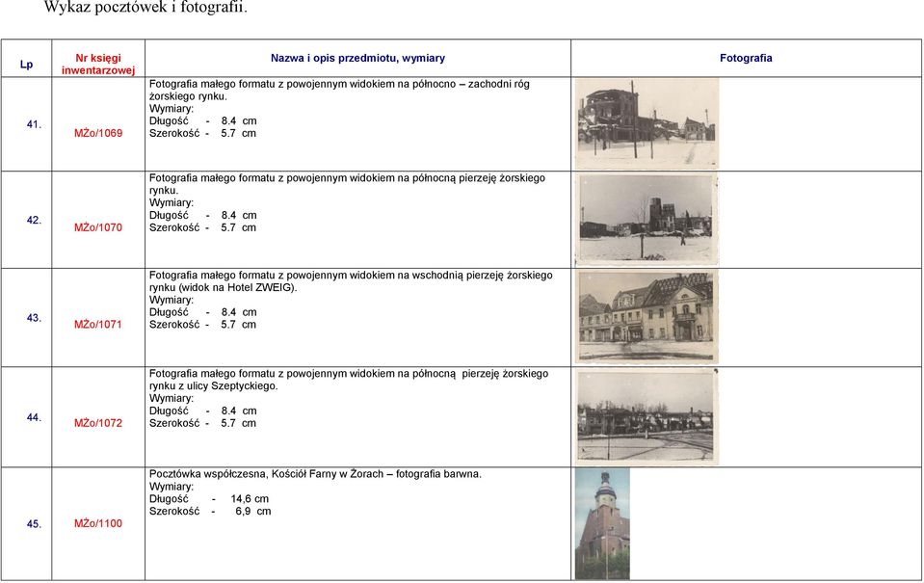
Task: Click the 'Nr księgi inwentarzowej' column header
Action: coord(98,65)
